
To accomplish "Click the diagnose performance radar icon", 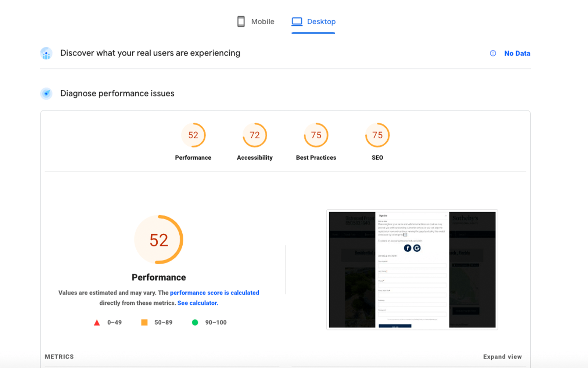I will point(46,93).
